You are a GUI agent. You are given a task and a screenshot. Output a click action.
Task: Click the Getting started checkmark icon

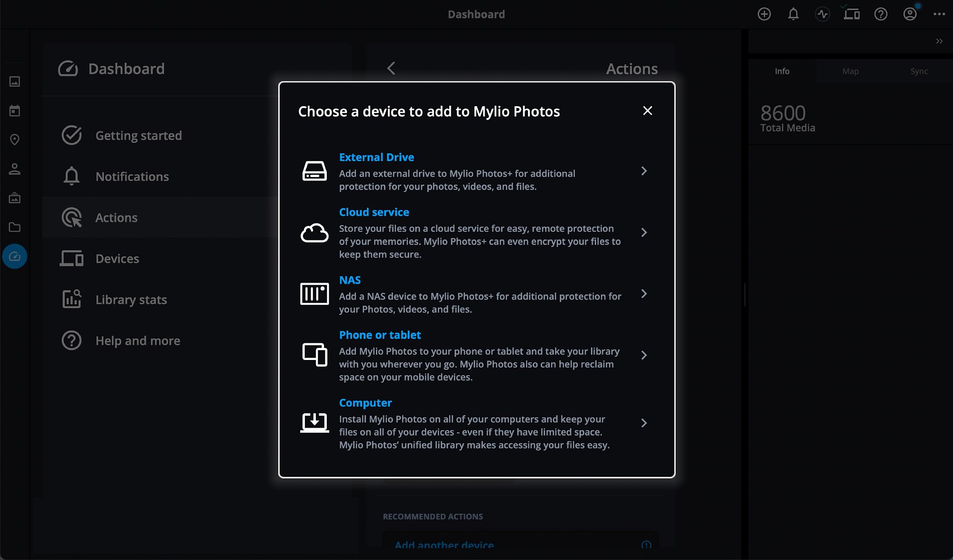click(71, 135)
